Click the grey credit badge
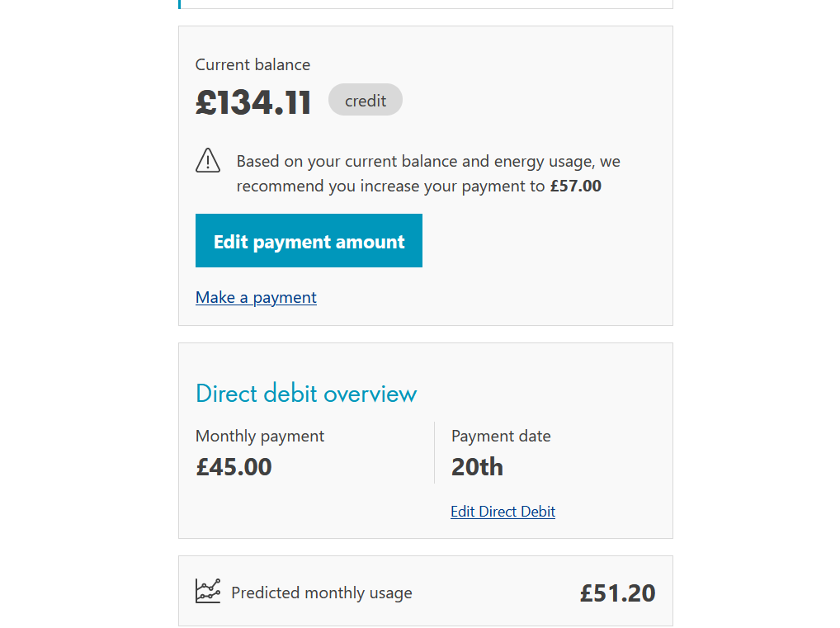The height and width of the screenshot is (628, 840). (x=365, y=100)
